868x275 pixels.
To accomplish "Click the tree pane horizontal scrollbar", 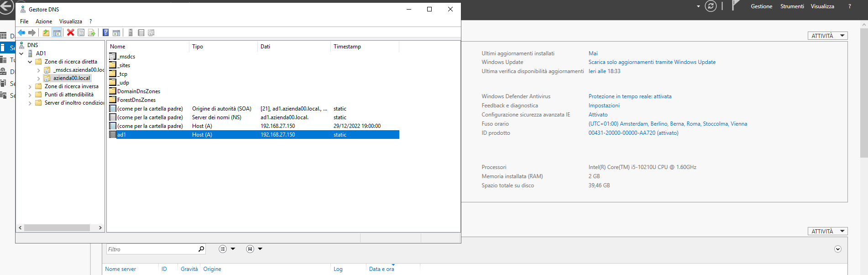I will click(57, 227).
